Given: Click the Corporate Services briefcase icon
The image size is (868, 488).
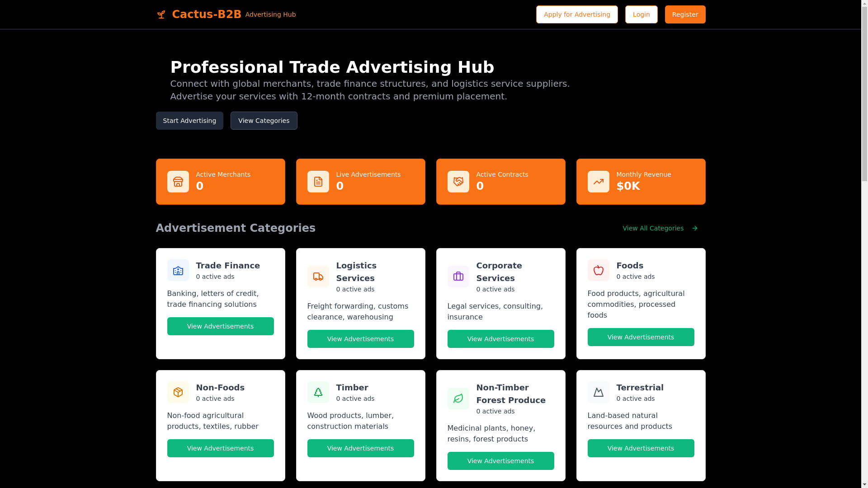Looking at the screenshot, I should point(458,277).
